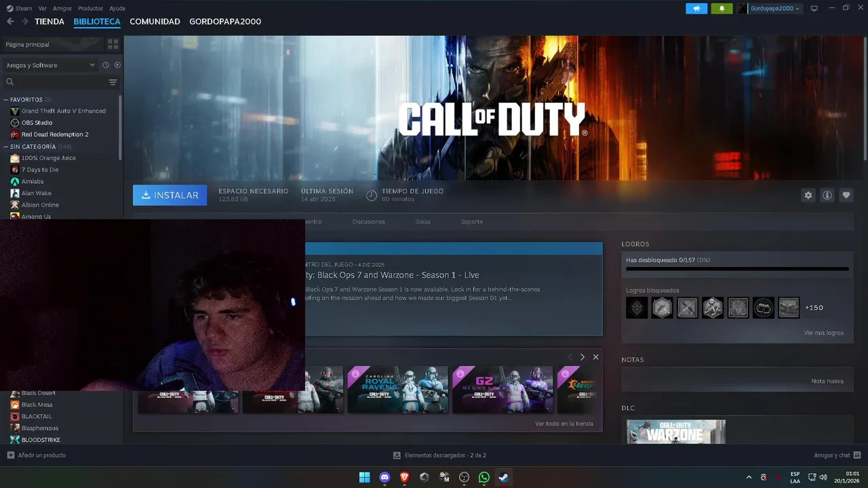Open the Guías tab
This screenshot has width=868, height=488.
(x=423, y=222)
